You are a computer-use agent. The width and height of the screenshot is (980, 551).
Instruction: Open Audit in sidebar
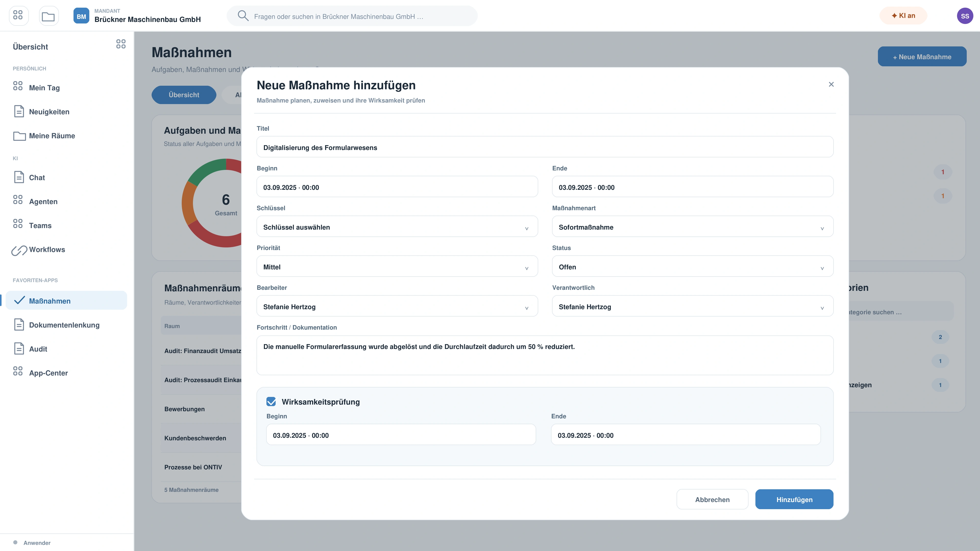67,349
